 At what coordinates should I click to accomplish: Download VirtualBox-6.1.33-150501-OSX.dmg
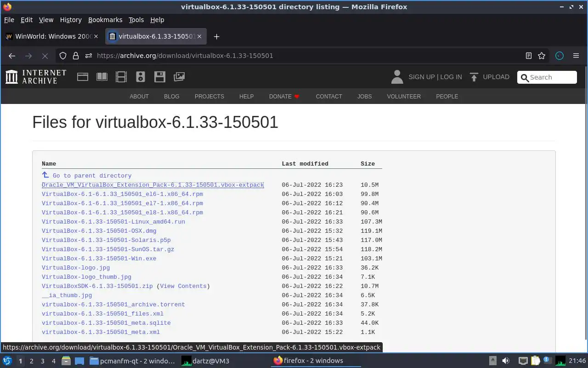[99, 231]
